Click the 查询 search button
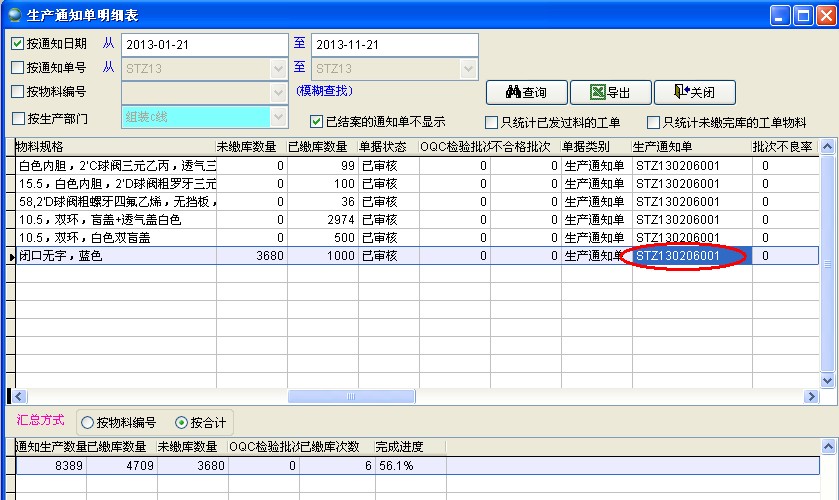This screenshot has height=500, width=839. click(x=526, y=92)
